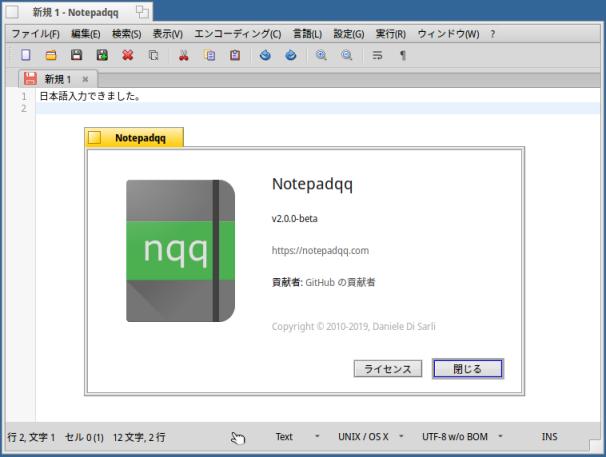Click the Save As toolbar icon
The height and width of the screenshot is (457, 606).
(102, 55)
